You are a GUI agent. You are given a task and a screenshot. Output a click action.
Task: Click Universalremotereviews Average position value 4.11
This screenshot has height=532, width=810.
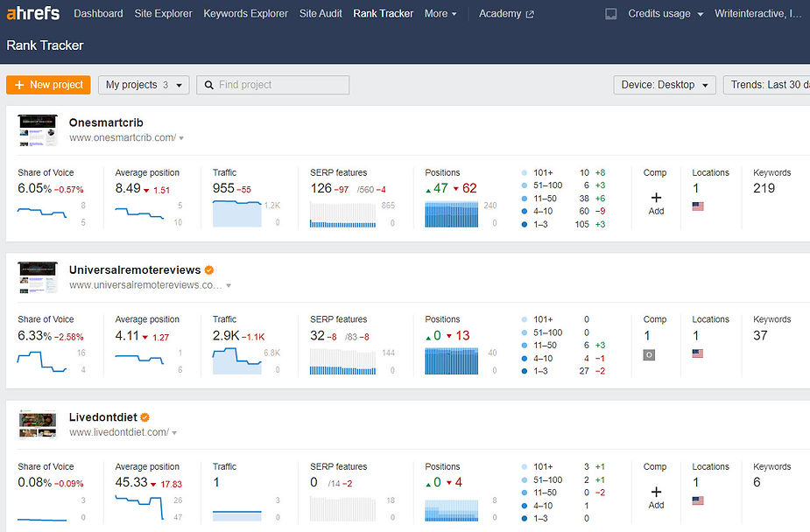(127, 335)
